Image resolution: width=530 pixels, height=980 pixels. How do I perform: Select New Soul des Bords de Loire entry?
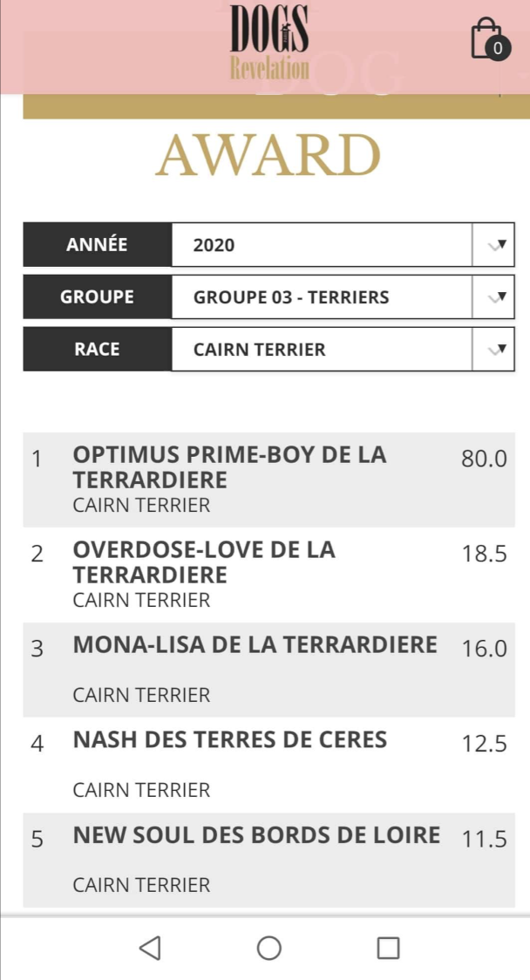click(268, 860)
